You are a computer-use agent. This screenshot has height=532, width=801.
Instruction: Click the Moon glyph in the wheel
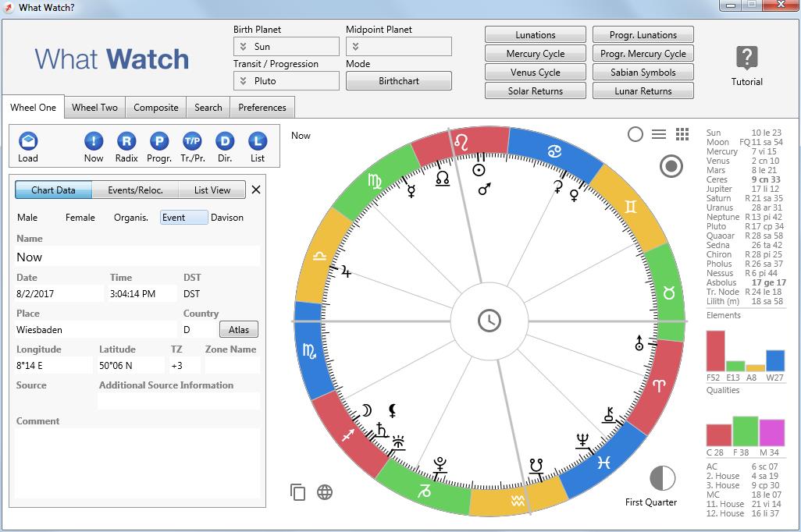point(367,410)
